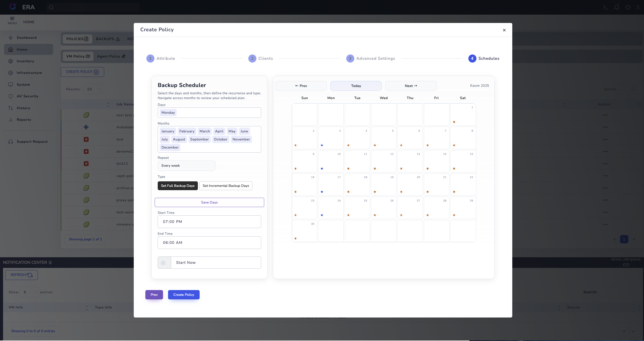644x341 pixels.
Task: Open the Every week repeat dropdown
Action: click(186, 166)
